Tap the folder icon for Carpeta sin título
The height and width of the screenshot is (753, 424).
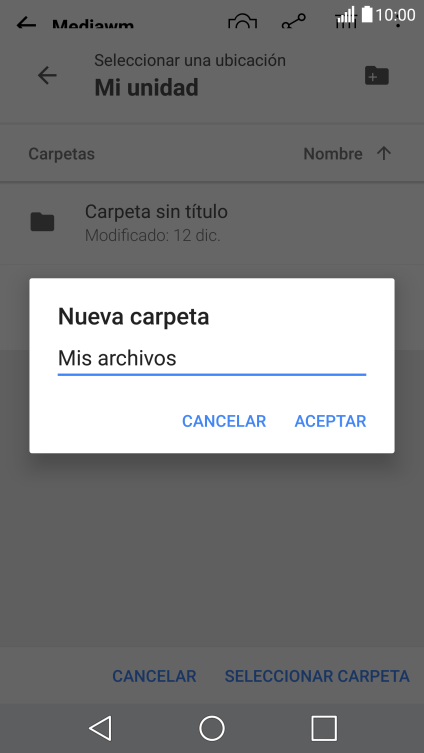tap(42, 222)
